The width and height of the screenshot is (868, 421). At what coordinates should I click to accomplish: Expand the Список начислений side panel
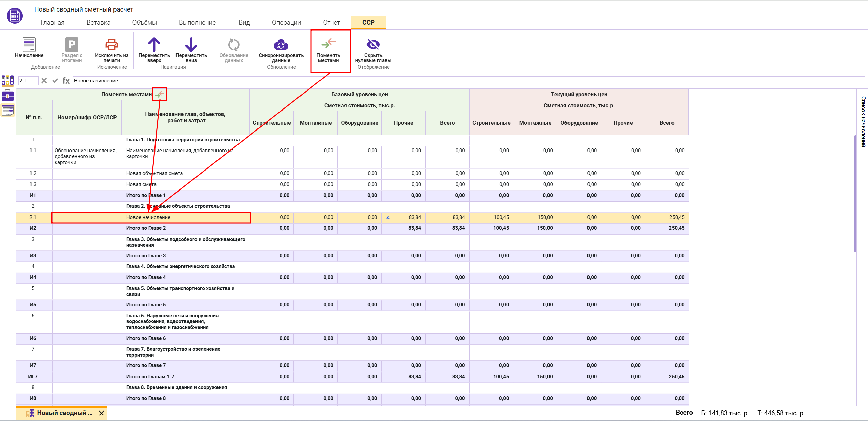(x=863, y=121)
